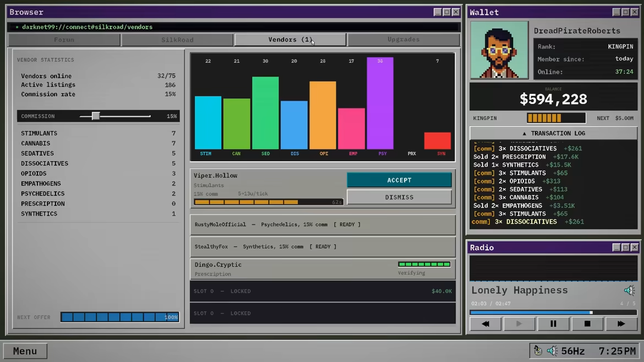Viewport: 644px width, 362px height.
Task: Select the OPIOIDS statistics row
Action: click(98, 174)
